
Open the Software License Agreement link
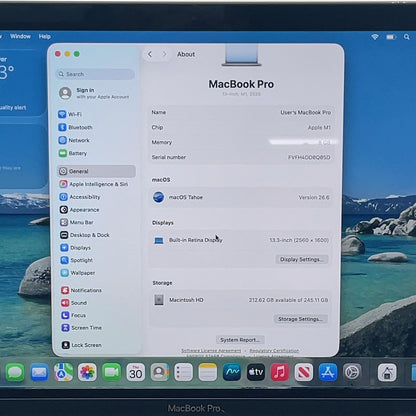211,351
